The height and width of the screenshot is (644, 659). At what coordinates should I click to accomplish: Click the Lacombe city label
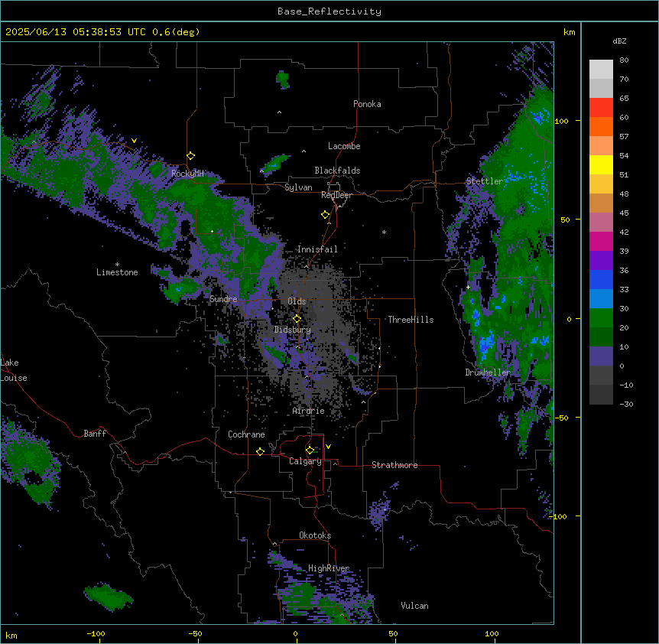(344, 146)
